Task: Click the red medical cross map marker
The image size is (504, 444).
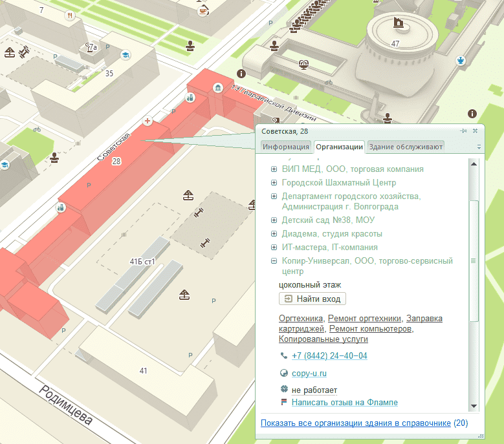Action: 148,121
